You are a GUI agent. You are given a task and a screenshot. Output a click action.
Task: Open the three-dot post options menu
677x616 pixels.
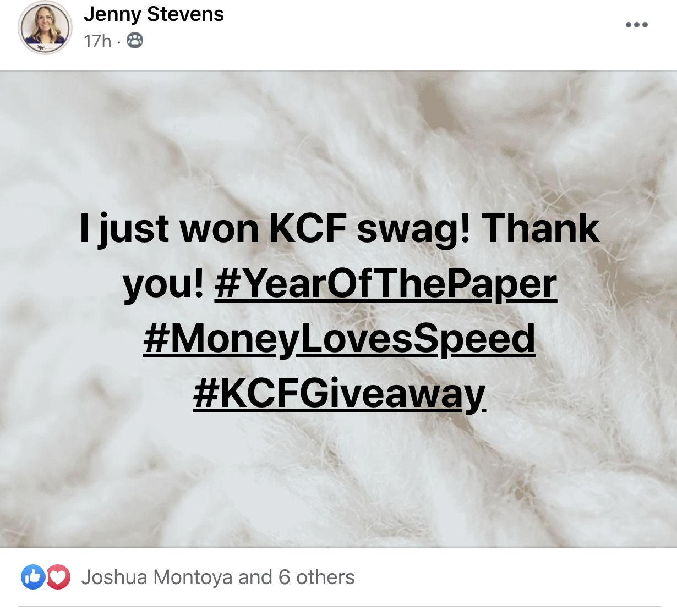[x=637, y=25]
